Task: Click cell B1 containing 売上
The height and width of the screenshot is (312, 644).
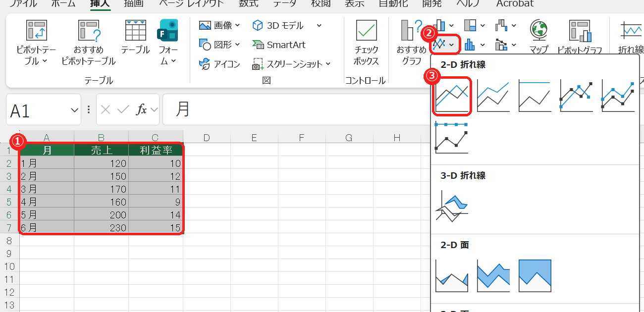Action: pyautogui.click(x=102, y=150)
